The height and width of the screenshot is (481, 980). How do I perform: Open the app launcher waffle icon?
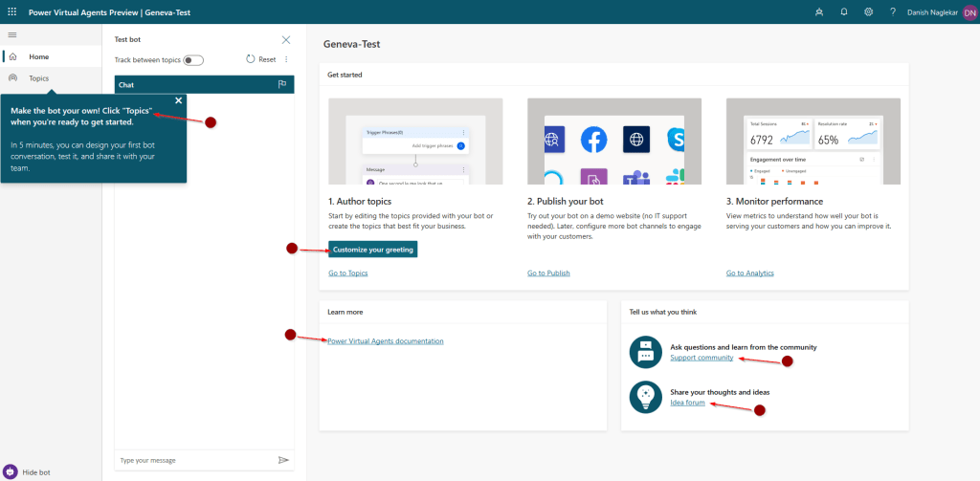click(11, 11)
